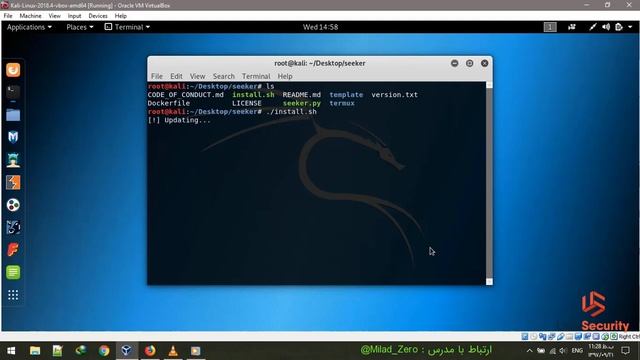Click Windows tray network icon

pyautogui.click(x=552, y=351)
